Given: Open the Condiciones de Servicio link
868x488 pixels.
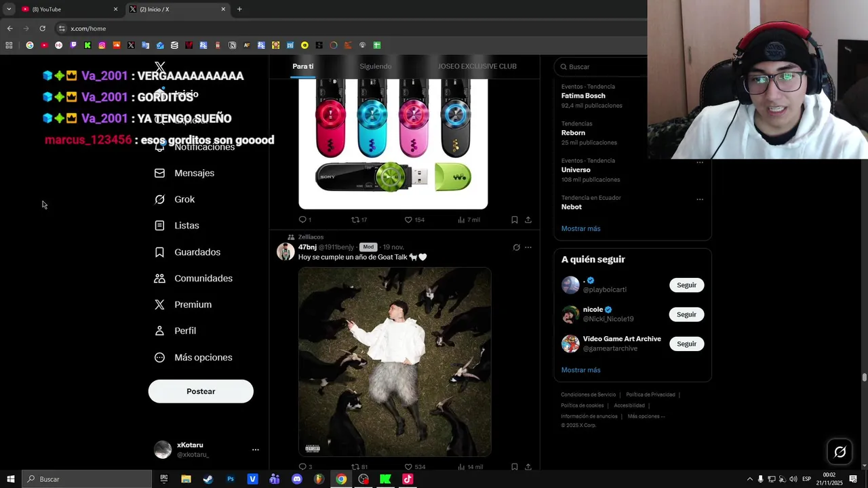Looking at the screenshot, I should [588, 394].
